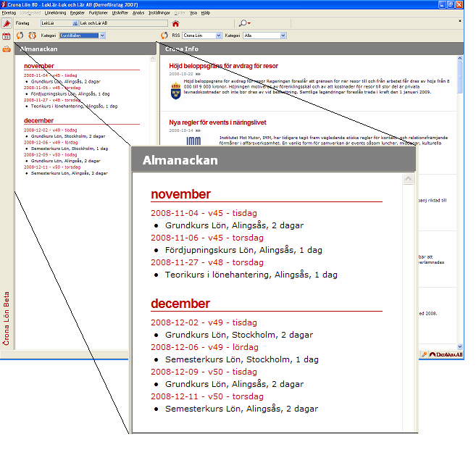
Task: Click the orange basket icon in the sidebar
Action: (x=7, y=49)
